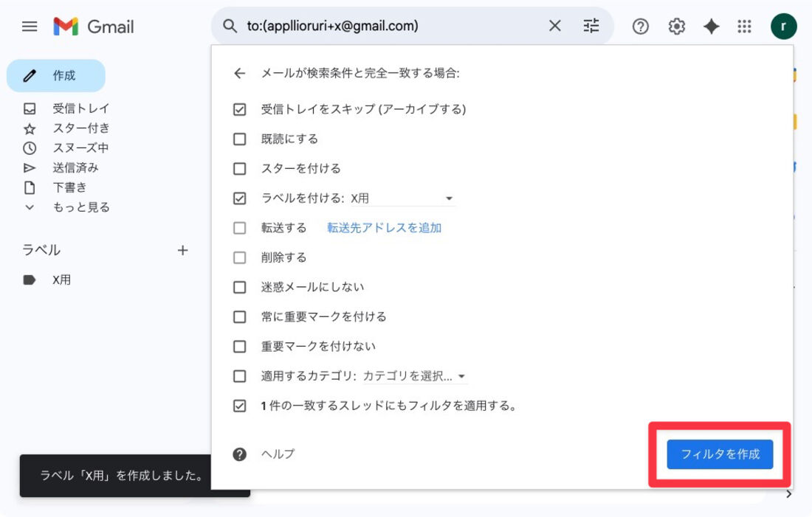The height and width of the screenshot is (517, 812).
Task: Click the Gmail logo
Action: [x=94, y=27]
